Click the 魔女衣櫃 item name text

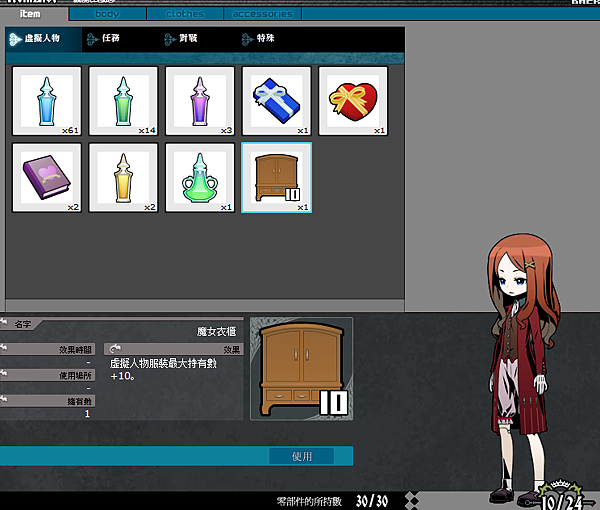[217, 331]
